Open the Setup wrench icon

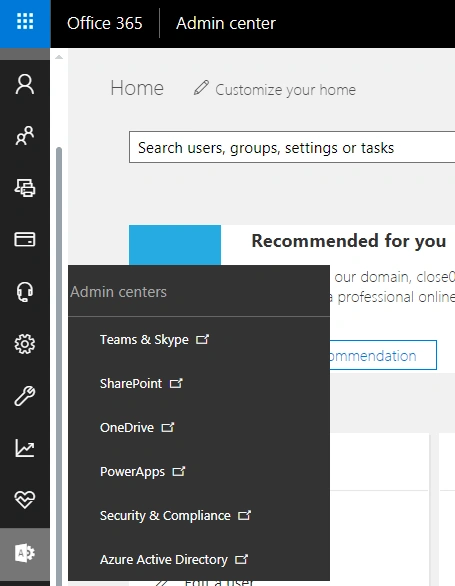point(25,396)
